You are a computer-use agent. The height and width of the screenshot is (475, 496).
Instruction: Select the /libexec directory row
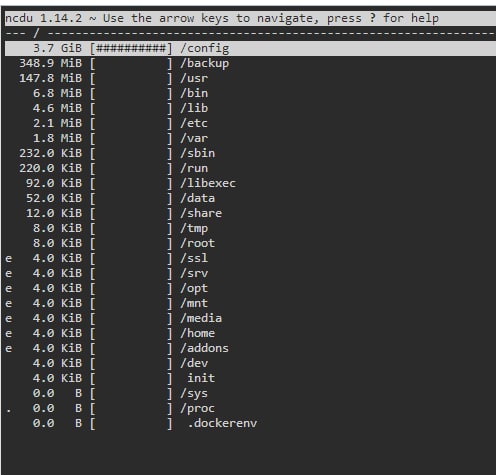click(x=250, y=183)
